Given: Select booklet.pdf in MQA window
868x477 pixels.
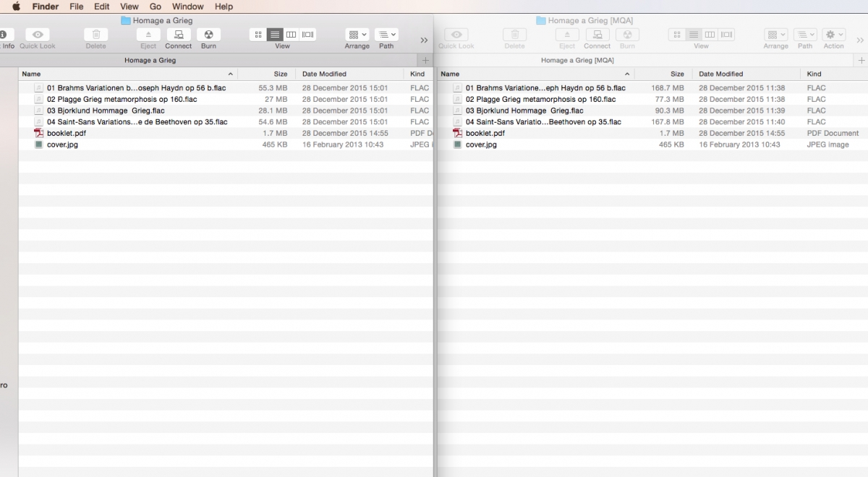Looking at the screenshot, I should coord(652,133).
